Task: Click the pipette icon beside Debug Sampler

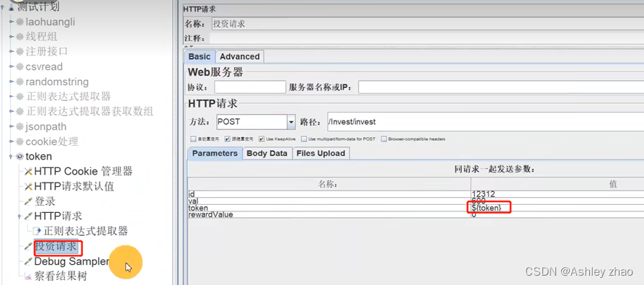Action: pyautogui.click(x=28, y=262)
